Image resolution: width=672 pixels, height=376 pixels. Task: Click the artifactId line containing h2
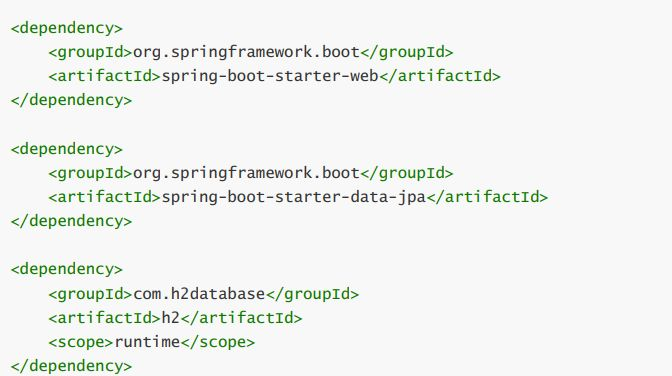(175, 318)
